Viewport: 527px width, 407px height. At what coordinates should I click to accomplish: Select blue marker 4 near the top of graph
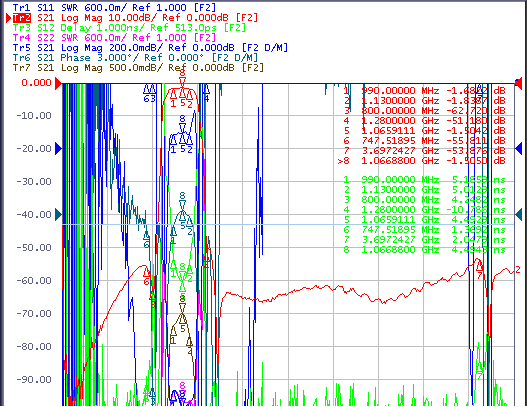207,93
